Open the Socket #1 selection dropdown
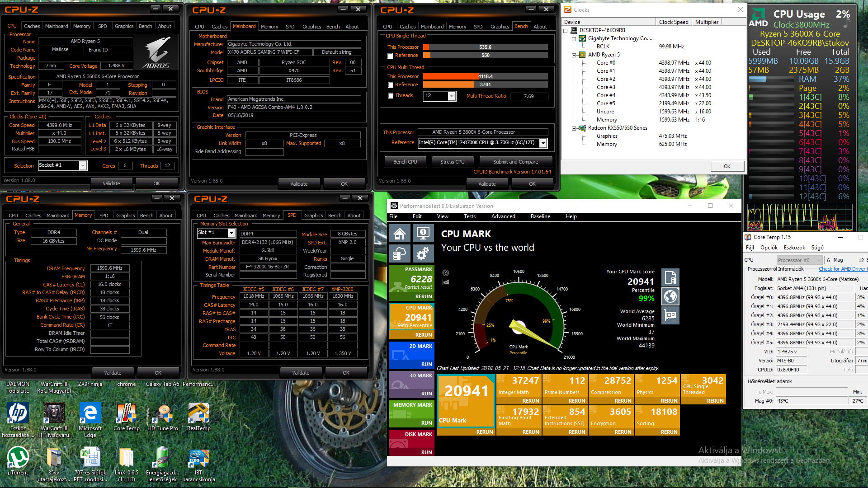The height and width of the screenshot is (488, 868). coord(83,166)
